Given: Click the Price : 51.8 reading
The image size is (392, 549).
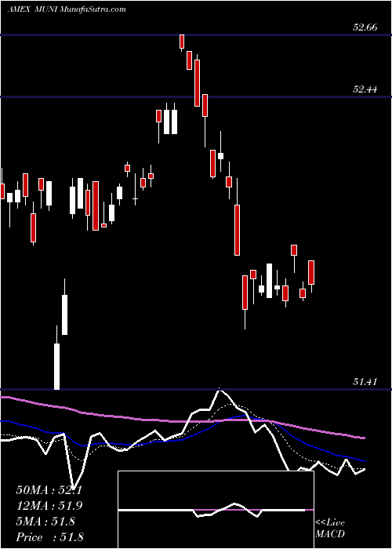Looking at the screenshot, I should coord(49,537).
